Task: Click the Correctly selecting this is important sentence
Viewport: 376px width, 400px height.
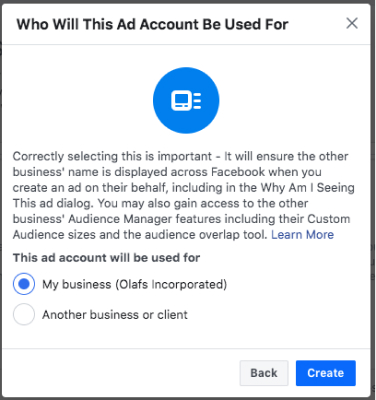Action: click(x=112, y=156)
